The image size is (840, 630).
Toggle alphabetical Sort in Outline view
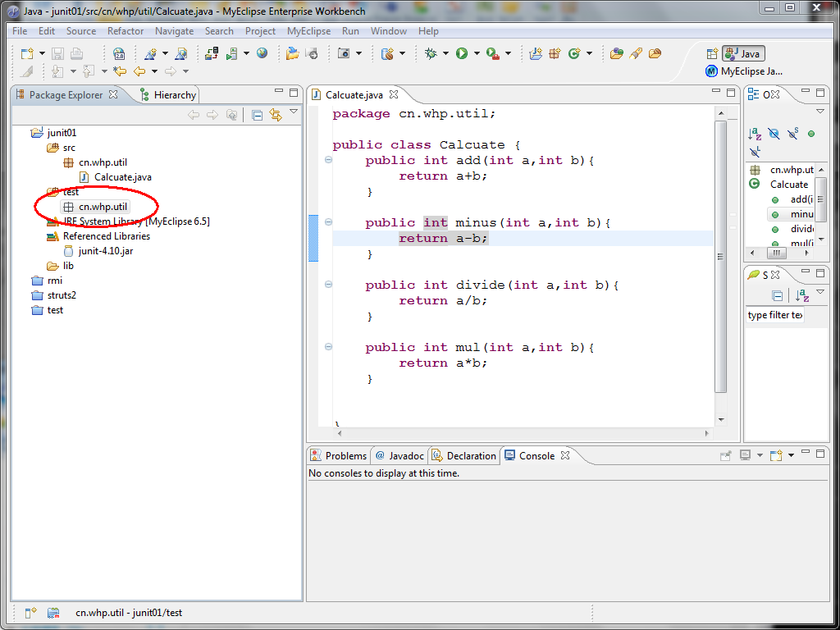click(755, 134)
